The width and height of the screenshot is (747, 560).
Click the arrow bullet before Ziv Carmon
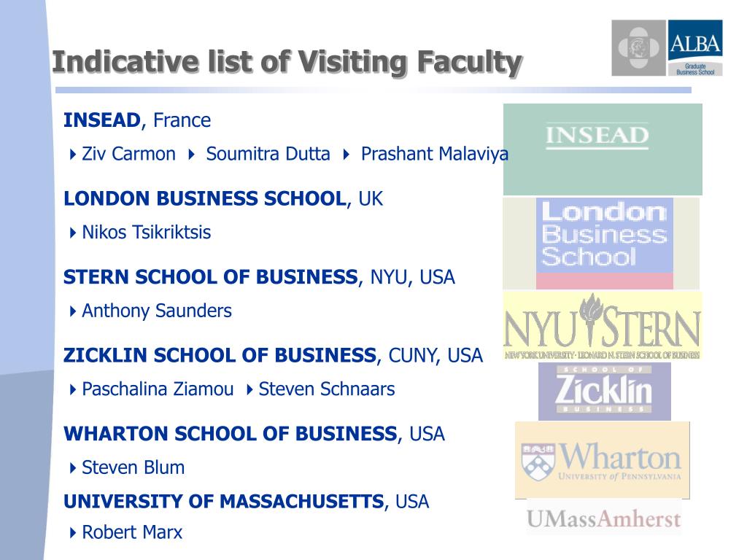[x=73, y=155]
